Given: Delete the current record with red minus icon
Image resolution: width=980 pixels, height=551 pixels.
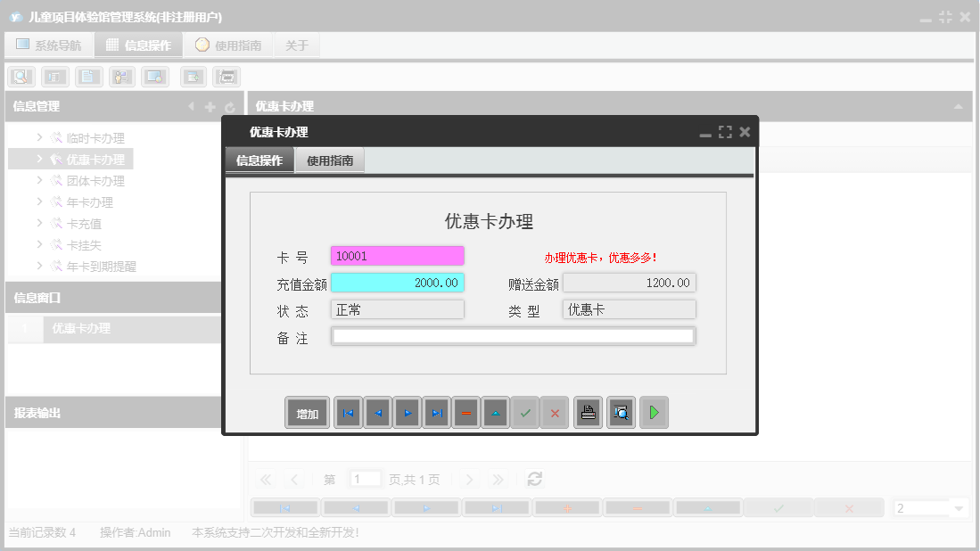Looking at the screenshot, I should tap(465, 412).
